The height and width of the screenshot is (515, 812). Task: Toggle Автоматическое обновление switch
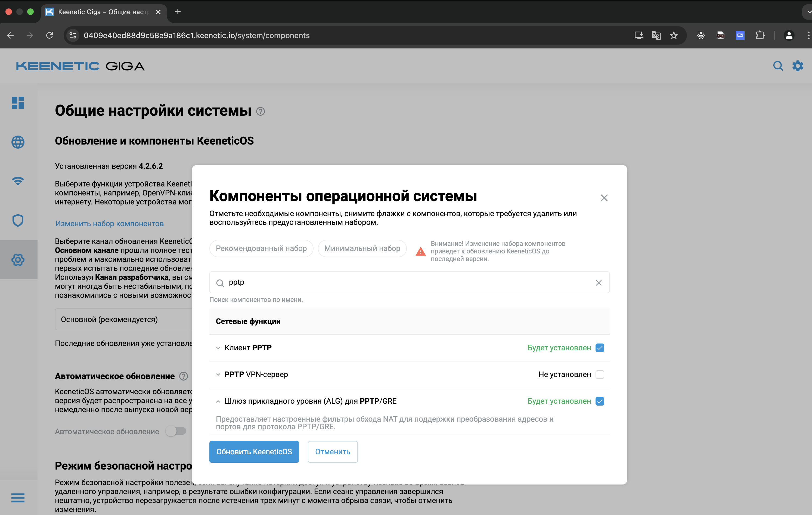coord(176,431)
